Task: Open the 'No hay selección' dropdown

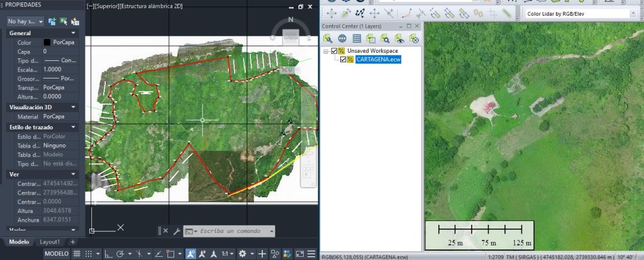Action: [26, 21]
